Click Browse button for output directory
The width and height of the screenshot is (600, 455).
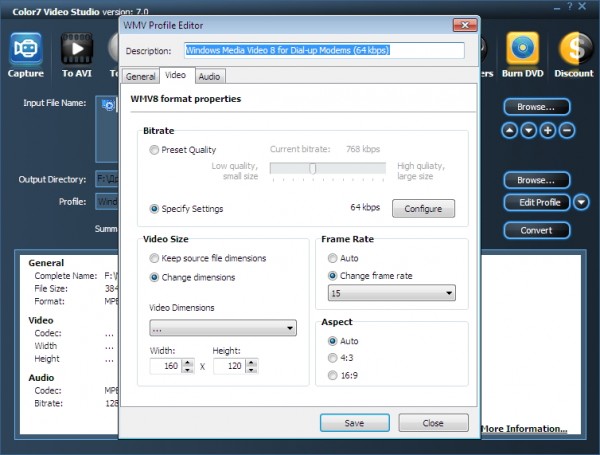[536, 180]
